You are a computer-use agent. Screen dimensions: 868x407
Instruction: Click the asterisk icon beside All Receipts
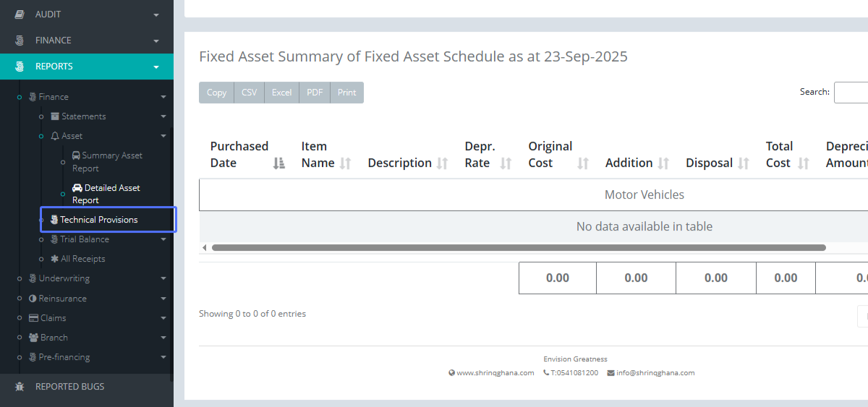pyautogui.click(x=54, y=259)
